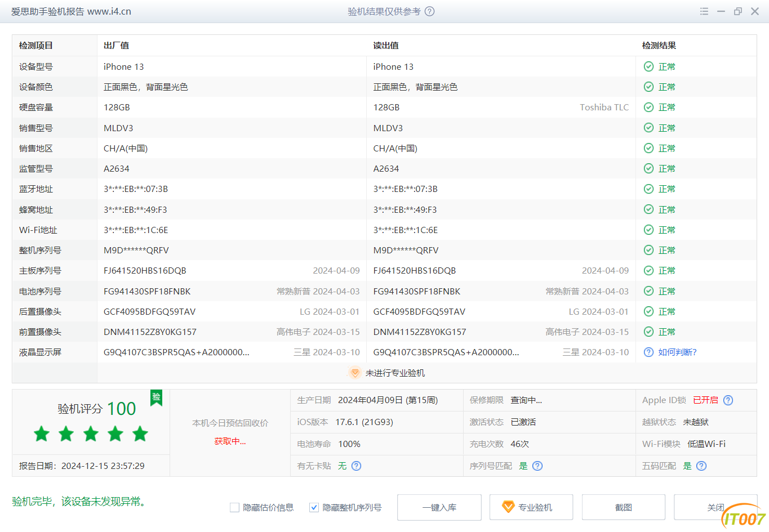
Task: Click the 未进行专业验机 text
Action: pyautogui.click(x=395, y=373)
